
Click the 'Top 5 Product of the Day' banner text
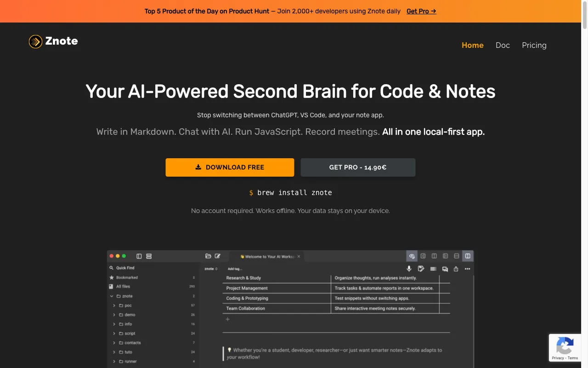[x=207, y=11]
